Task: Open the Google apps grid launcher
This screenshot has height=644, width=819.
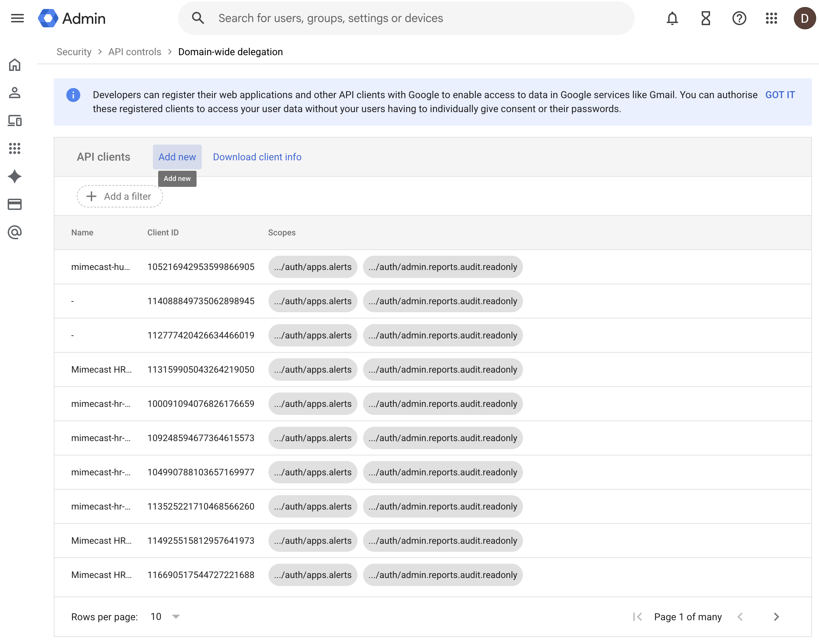Action: tap(772, 18)
